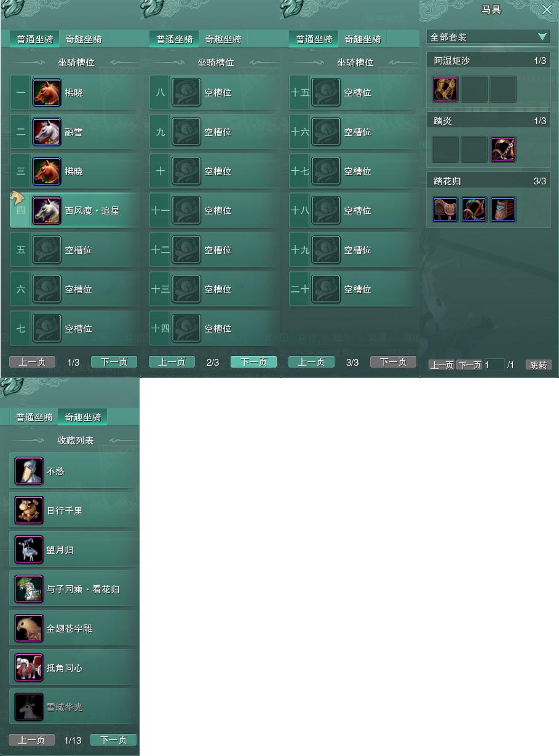Open the 全部套装 dropdown
This screenshot has height=756, width=559.
(488, 37)
